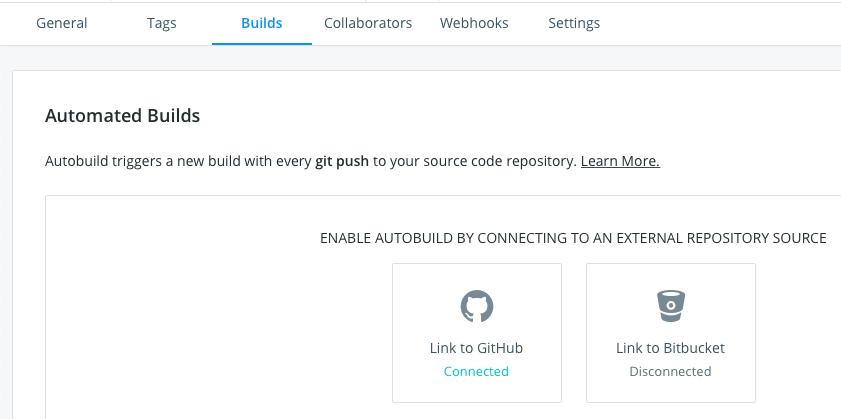Open the General tab
This screenshot has width=841, height=419.
point(62,23)
